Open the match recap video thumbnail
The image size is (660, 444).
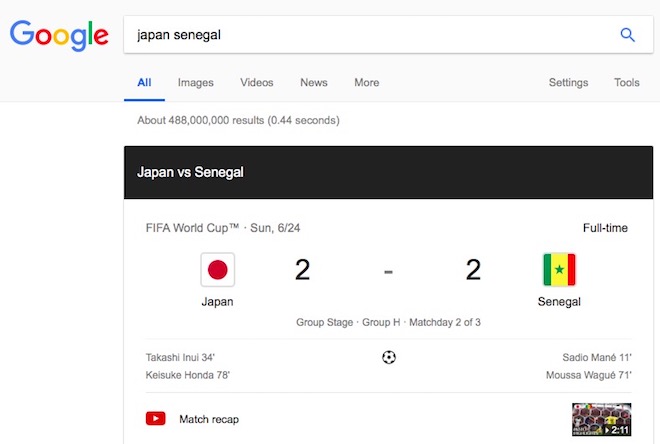(601, 419)
